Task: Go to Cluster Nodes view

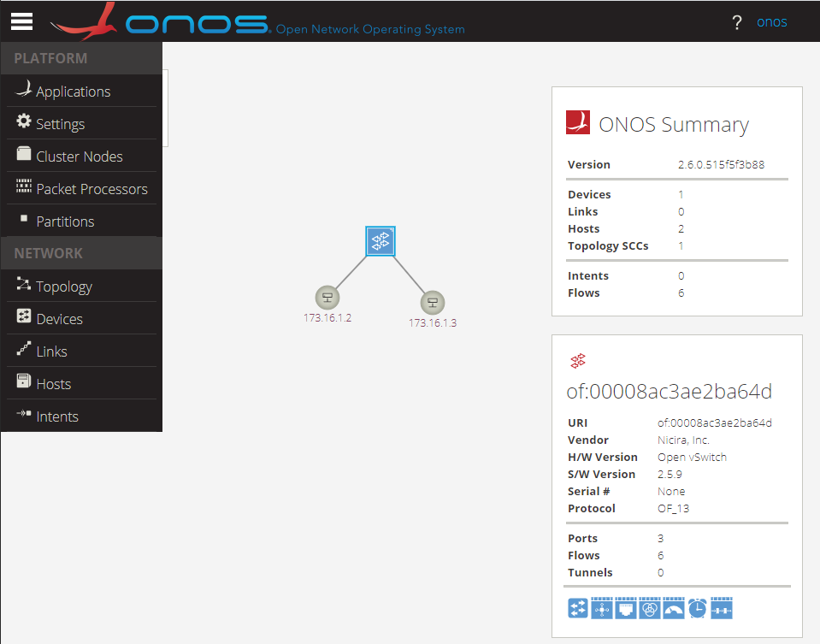Action: coord(81,156)
